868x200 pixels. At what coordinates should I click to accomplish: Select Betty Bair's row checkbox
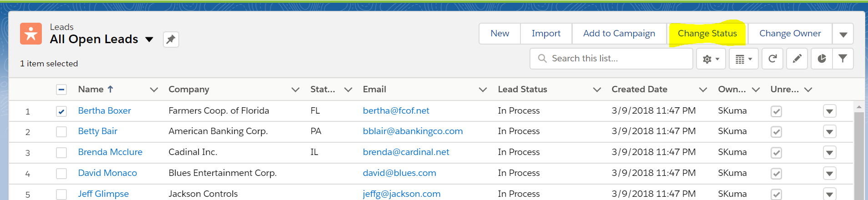[61, 132]
